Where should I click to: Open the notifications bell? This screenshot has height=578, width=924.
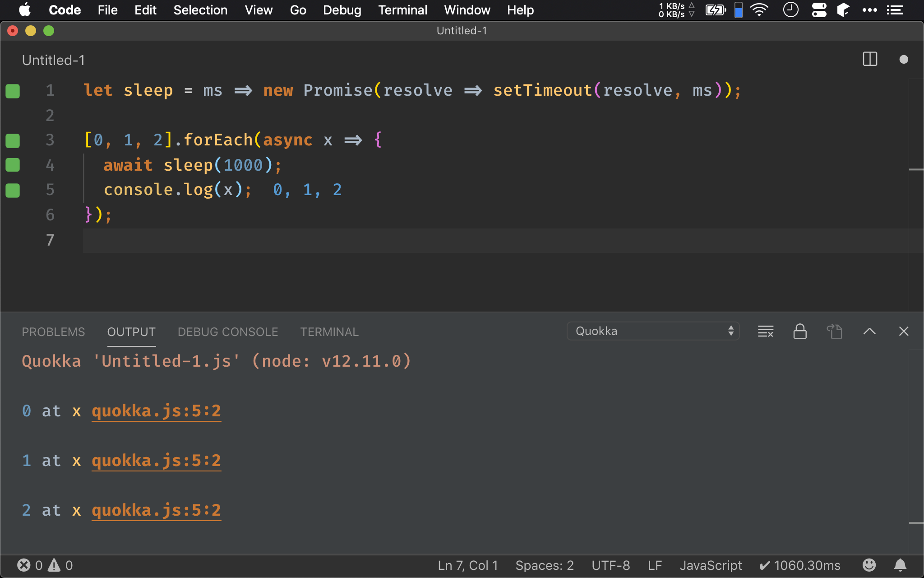pos(900,565)
